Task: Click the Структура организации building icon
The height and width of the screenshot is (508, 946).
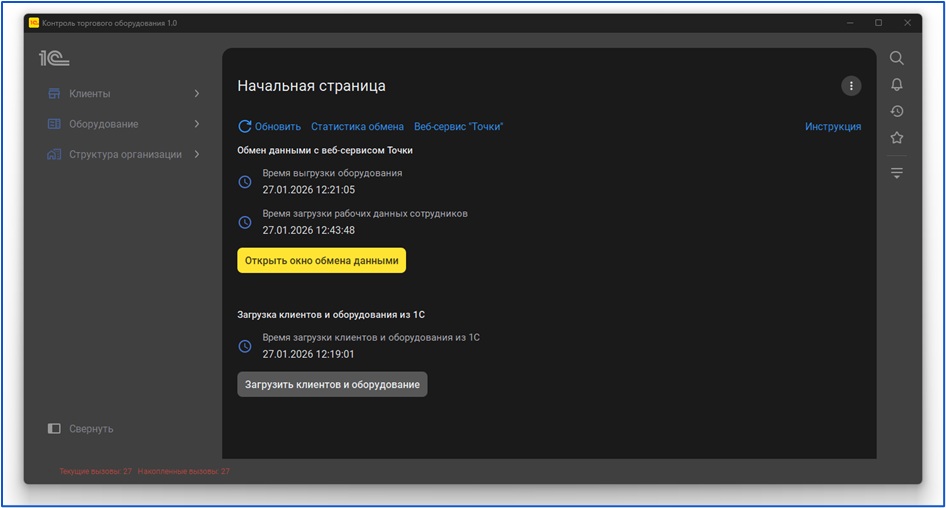Action: [54, 154]
